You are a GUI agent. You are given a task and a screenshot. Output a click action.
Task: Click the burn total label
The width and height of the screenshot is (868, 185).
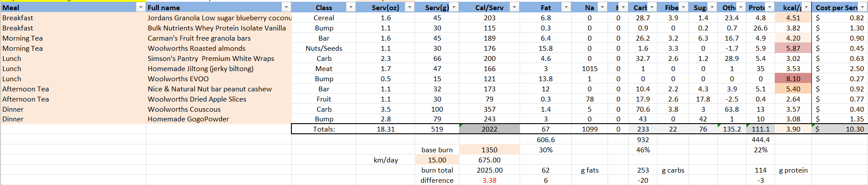[x=437, y=170]
